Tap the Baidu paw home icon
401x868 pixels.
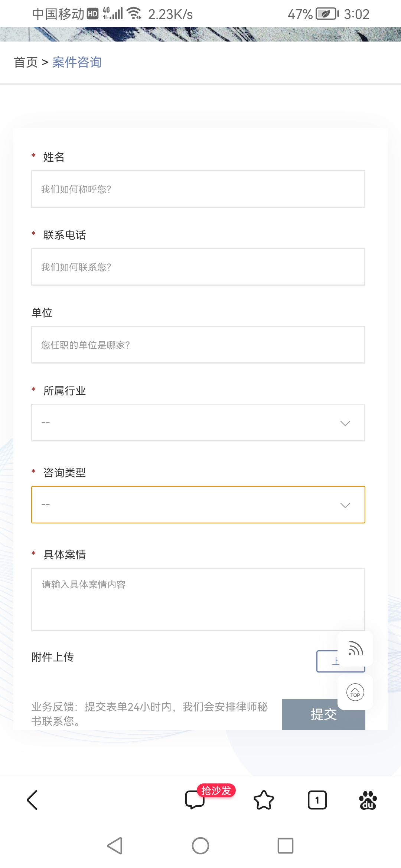(368, 800)
